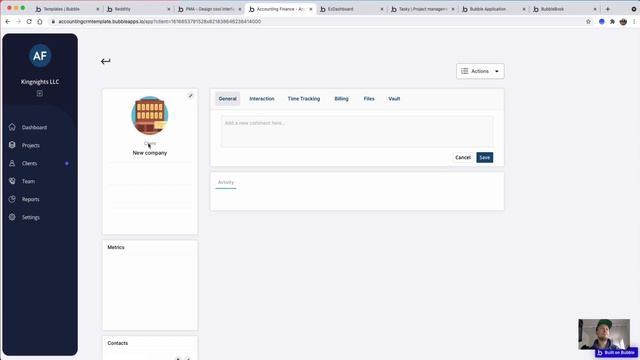Go to Clients in the sidebar
Image resolution: width=640 pixels, height=360 pixels.
[x=29, y=163]
